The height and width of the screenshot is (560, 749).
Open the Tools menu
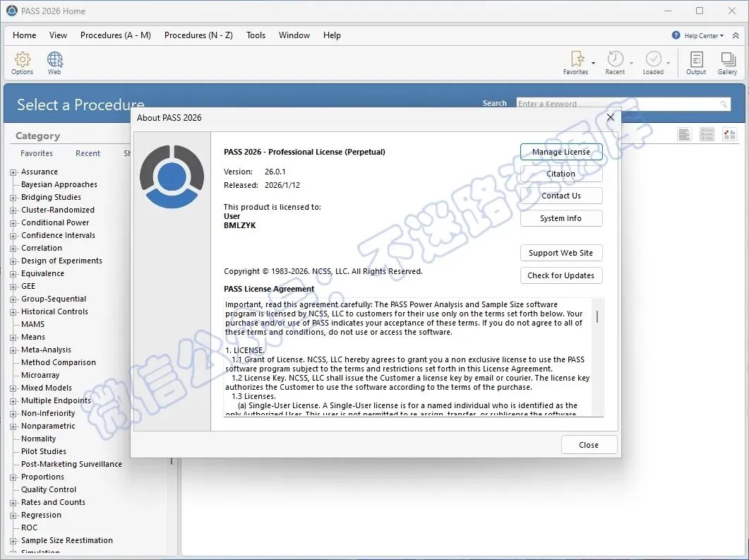[256, 35]
